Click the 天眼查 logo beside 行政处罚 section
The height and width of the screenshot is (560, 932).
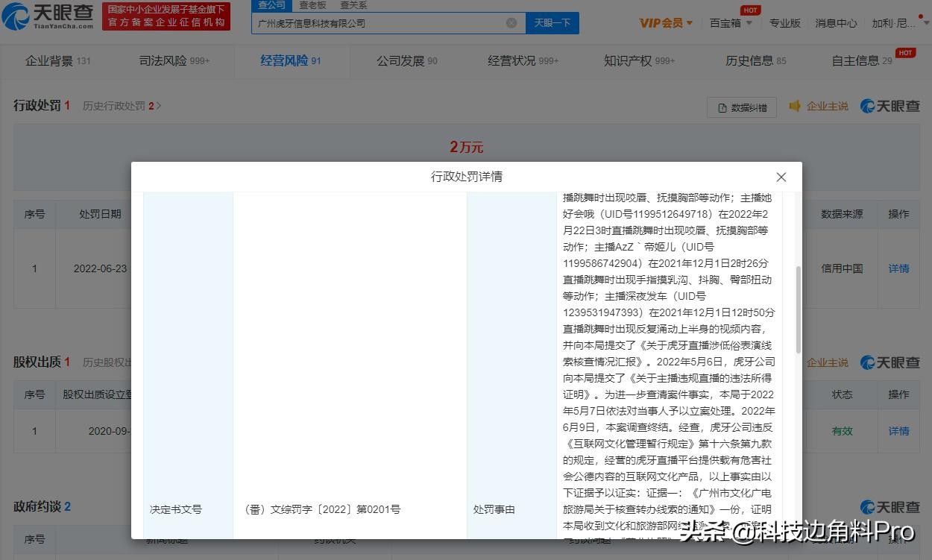[890, 106]
